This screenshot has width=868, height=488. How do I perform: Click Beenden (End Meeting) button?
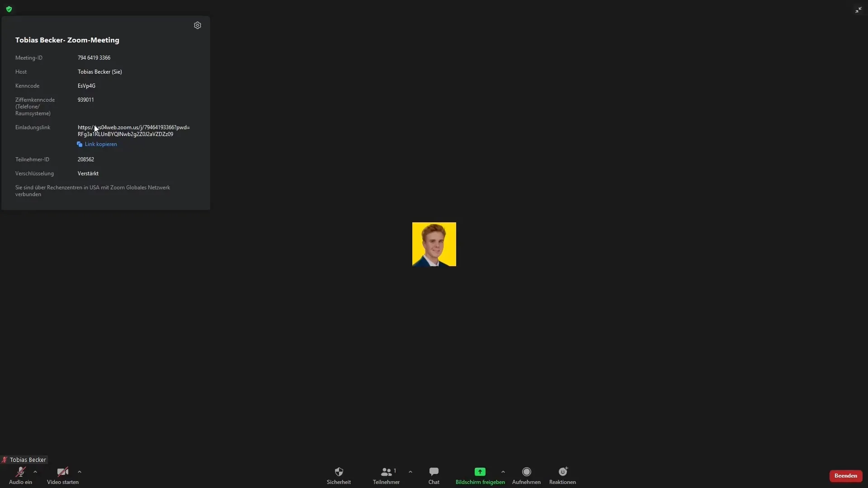845,475
